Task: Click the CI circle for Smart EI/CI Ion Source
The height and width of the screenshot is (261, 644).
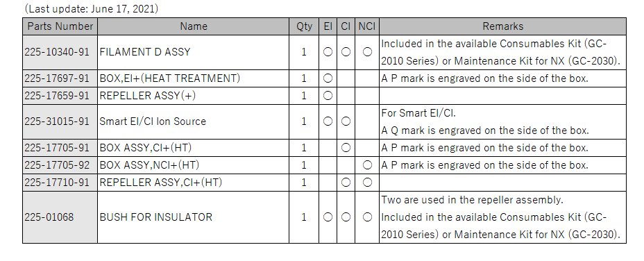Action: click(346, 121)
